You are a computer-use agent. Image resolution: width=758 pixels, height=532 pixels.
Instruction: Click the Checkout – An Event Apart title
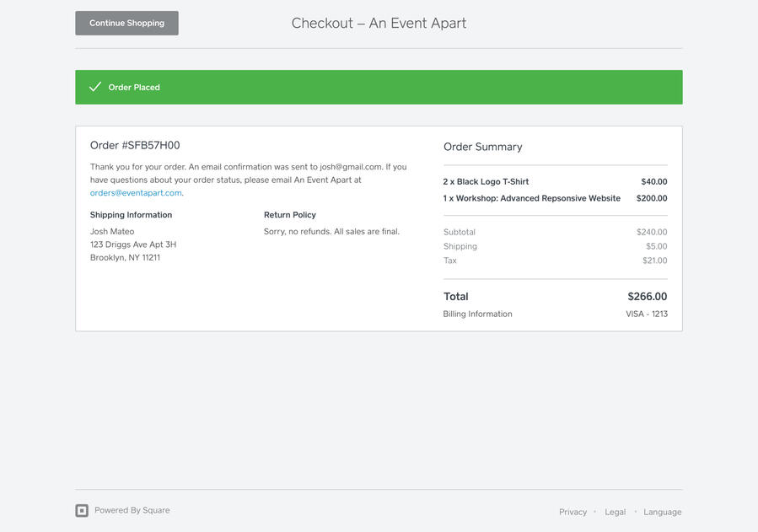coord(379,23)
